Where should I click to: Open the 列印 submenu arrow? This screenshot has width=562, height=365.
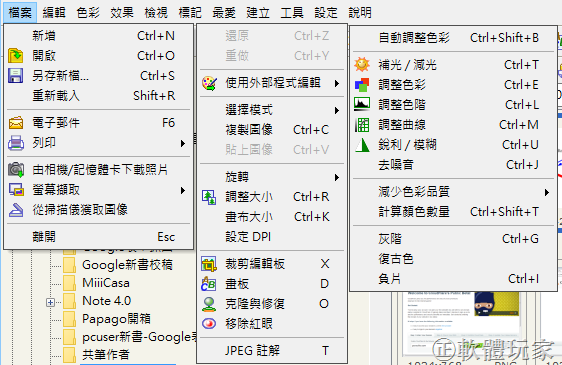pyautogui.click(x=183, y=143)
